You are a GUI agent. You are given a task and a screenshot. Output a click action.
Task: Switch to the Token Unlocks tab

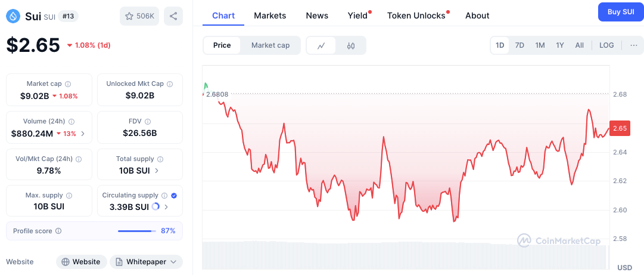click(x=416, y=16)
